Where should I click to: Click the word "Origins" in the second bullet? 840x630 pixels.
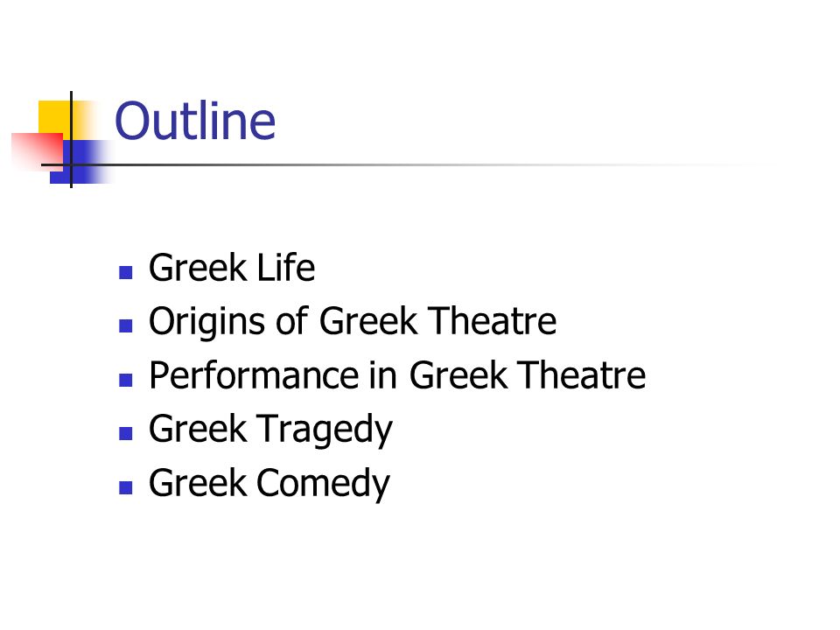(206, 322)
